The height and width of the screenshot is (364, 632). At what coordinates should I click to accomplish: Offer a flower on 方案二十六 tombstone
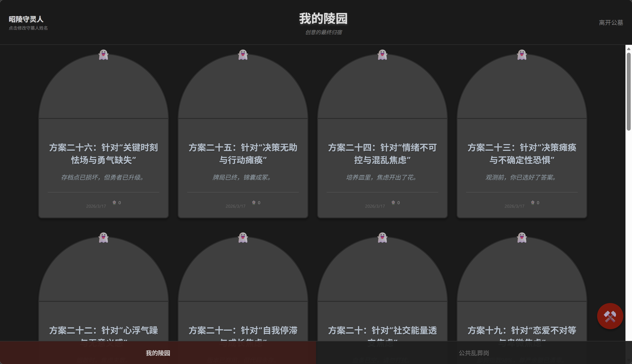click(x=116, y=202)
